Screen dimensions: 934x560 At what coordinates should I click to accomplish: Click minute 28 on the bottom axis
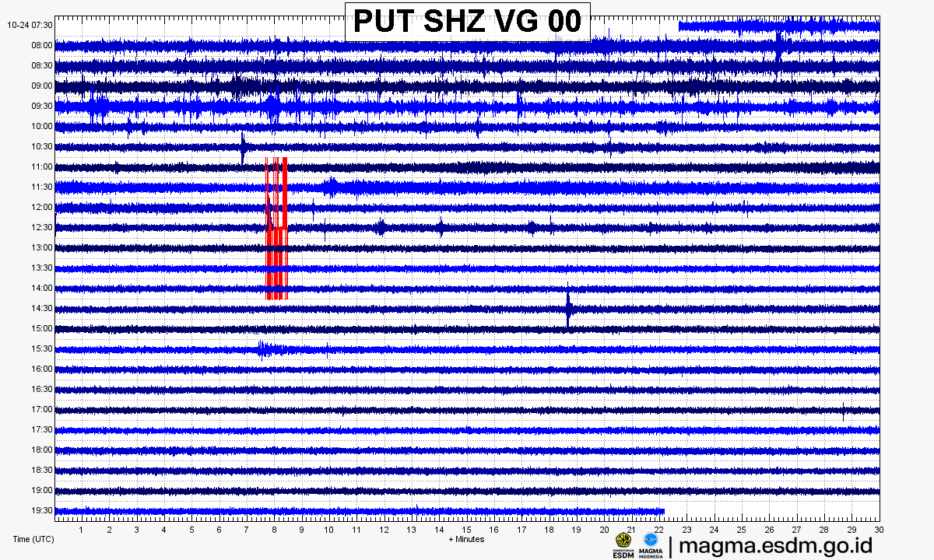823,530
